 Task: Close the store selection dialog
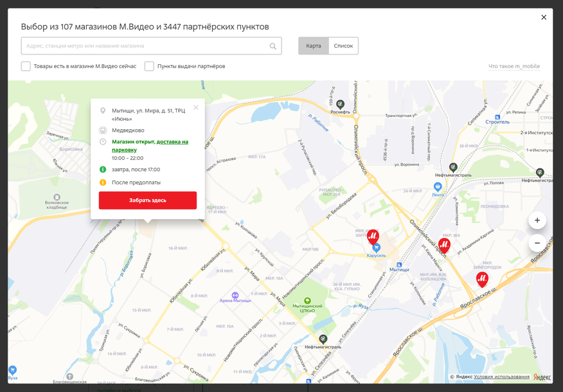pyautogui.click(x=544, y=17)
